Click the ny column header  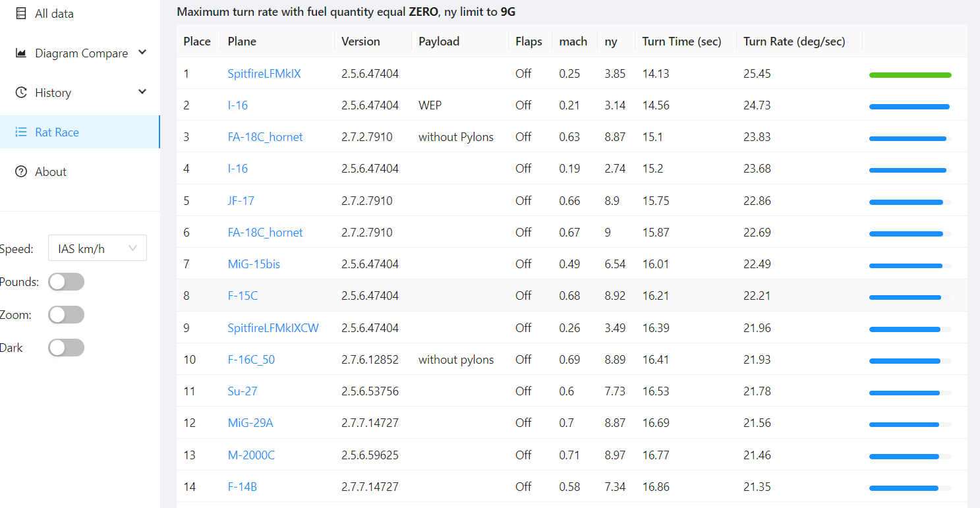tap(611, 42)
